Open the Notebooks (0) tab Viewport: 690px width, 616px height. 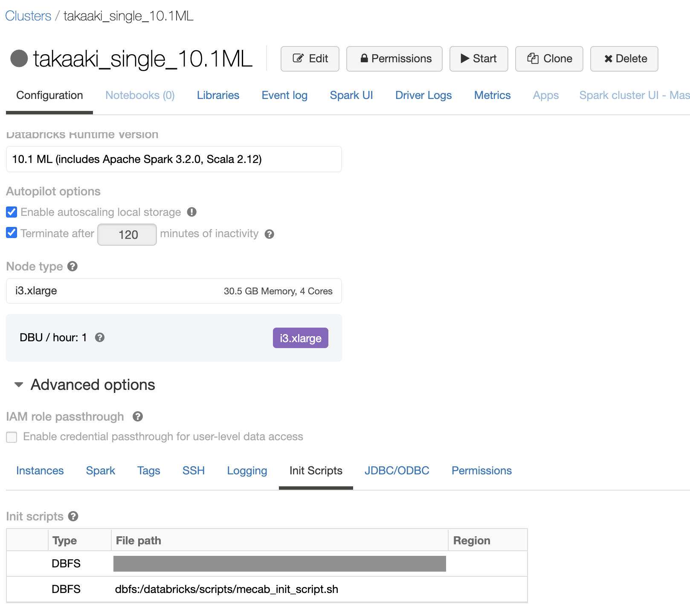click(x=140, y=95)
